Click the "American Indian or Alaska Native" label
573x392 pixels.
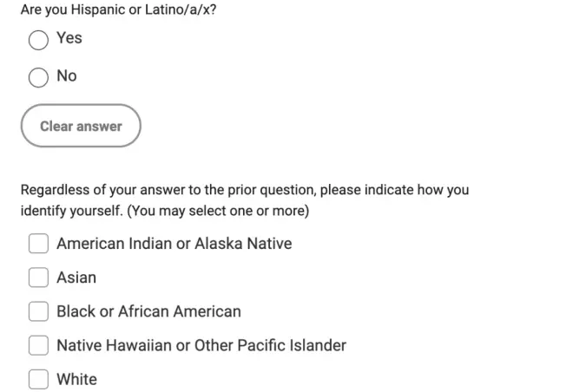pos(174,244)
